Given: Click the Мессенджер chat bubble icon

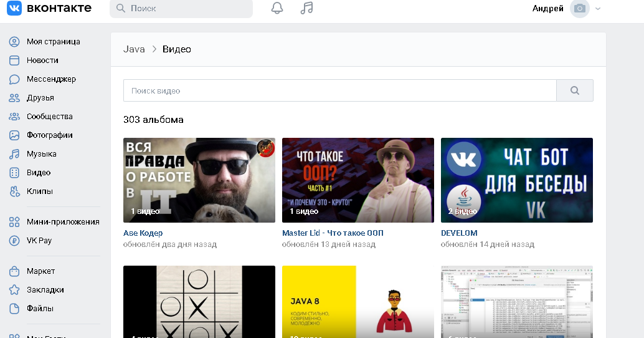Looking at the screenshot, I should (14, 79).
